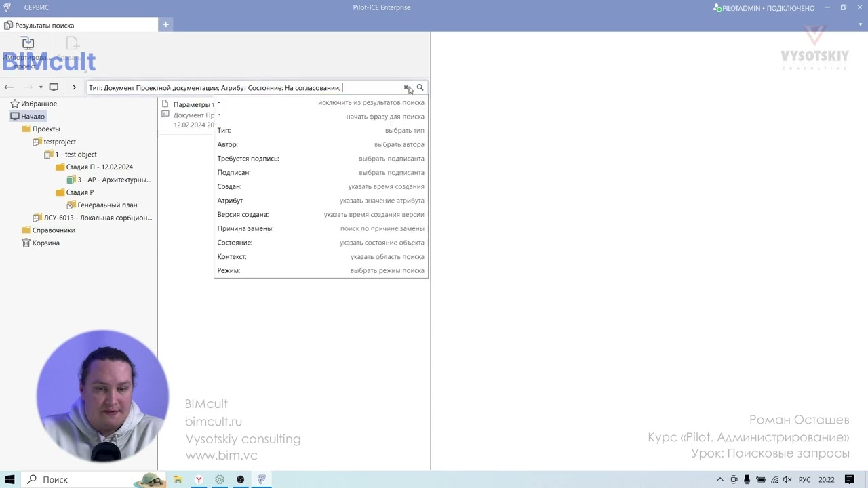Open the Стадия Р folder
Screen dimensions: 868x488
click(80, 192)
